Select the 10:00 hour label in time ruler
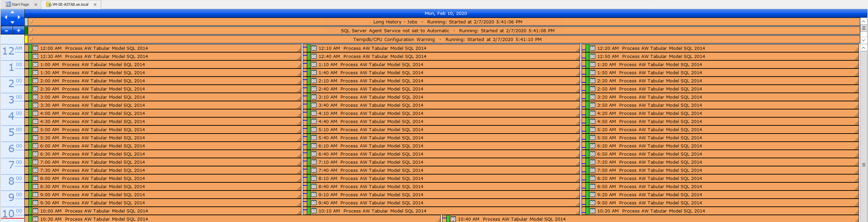The image size is (868, 222). pos(12,214)
